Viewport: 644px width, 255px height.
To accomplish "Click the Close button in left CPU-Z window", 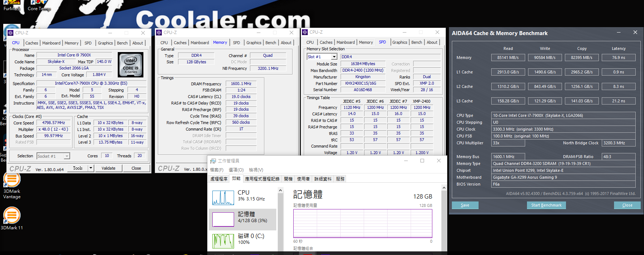I will pos(136,168).
